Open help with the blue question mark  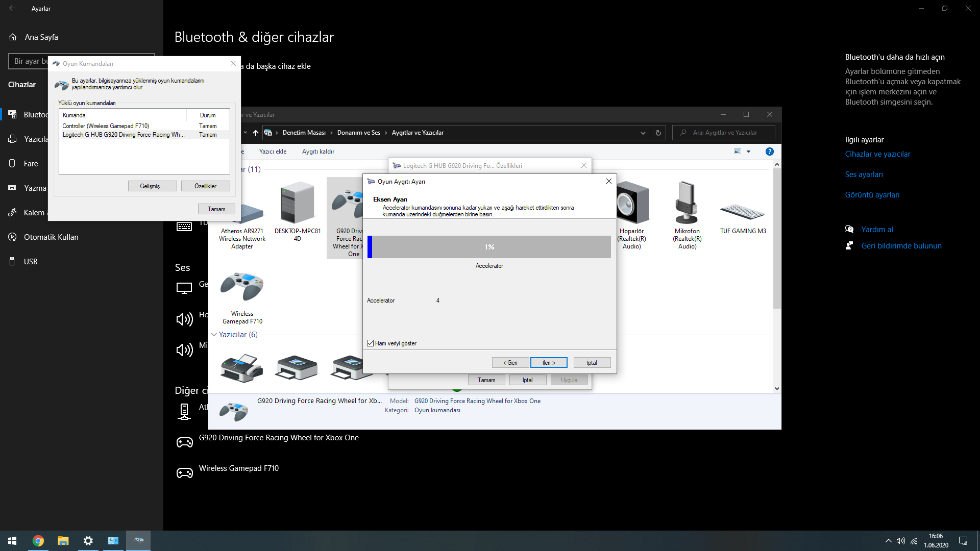pos(770,152)
